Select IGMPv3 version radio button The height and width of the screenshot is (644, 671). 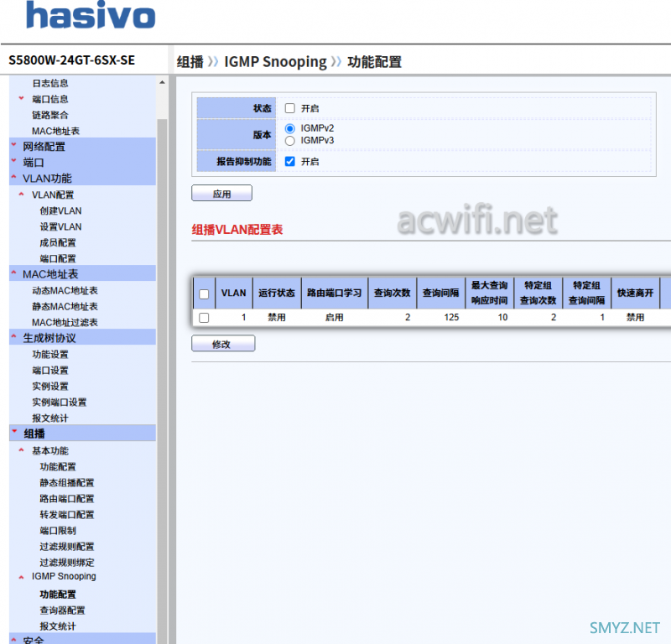pos(289,141)
